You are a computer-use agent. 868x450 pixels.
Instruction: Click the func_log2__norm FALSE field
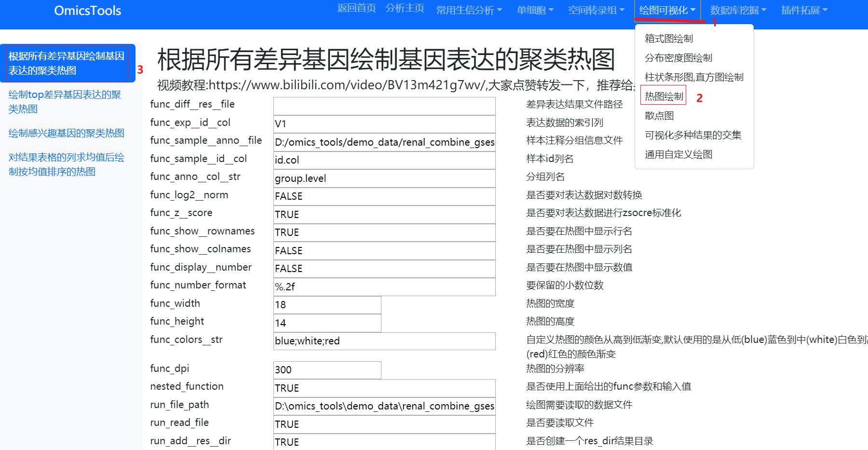(x=384, y=196)
